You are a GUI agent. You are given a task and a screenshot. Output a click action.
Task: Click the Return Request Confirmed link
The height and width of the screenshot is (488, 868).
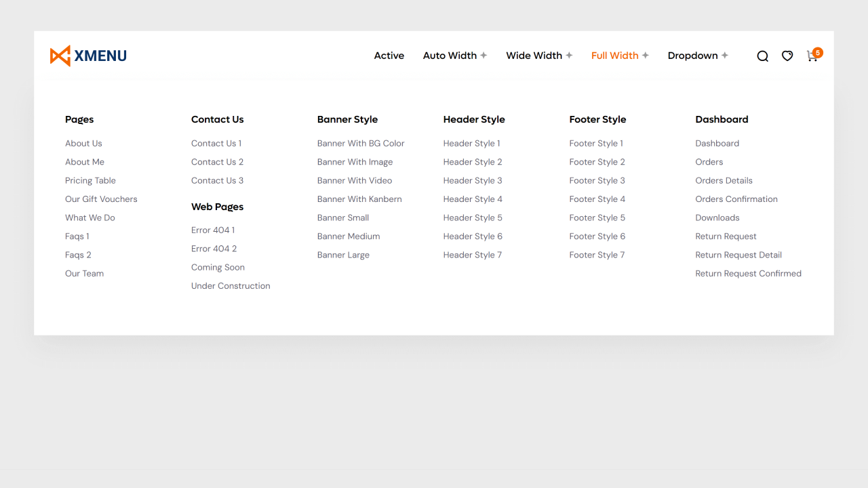point(748,273)
